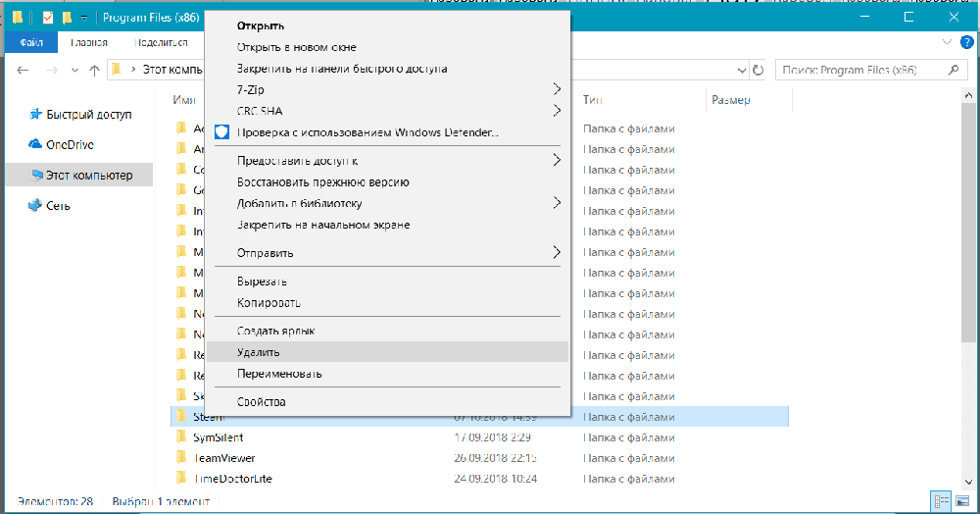980x514 pixels.
Task: Refresh the folder using the reload icon
Action: (x=757, y=71)
